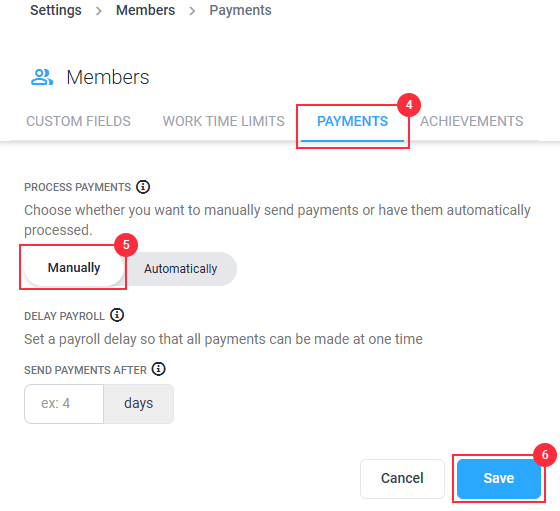Focus the send payments days input
The height and width of the screenshot is (511, 560).
click(64, 404)
